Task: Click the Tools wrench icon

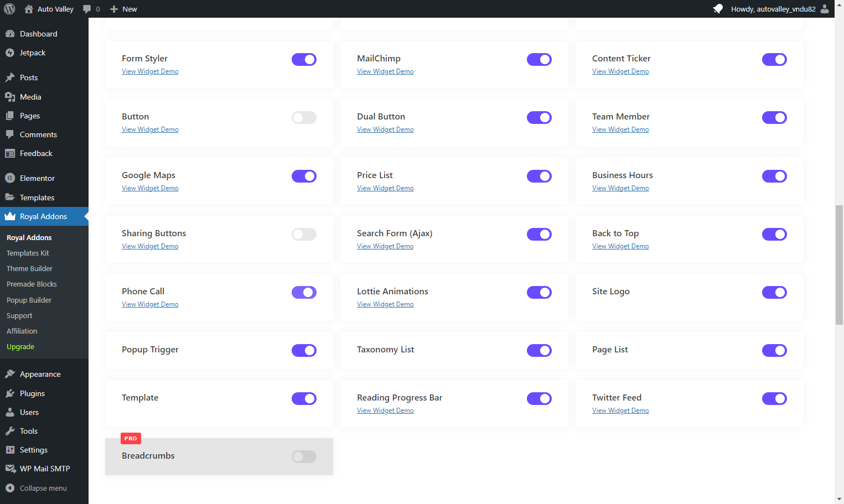Action: click(10, 431)
